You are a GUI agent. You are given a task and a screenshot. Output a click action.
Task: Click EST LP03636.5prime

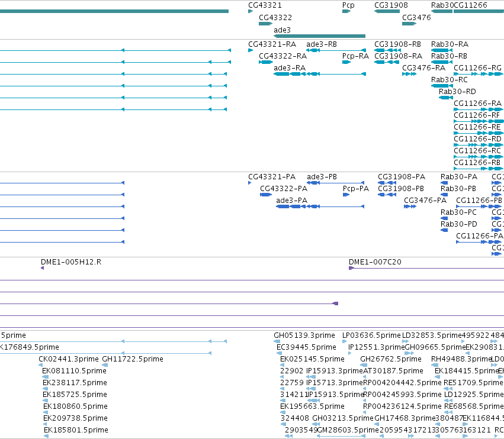click(371, 335)
